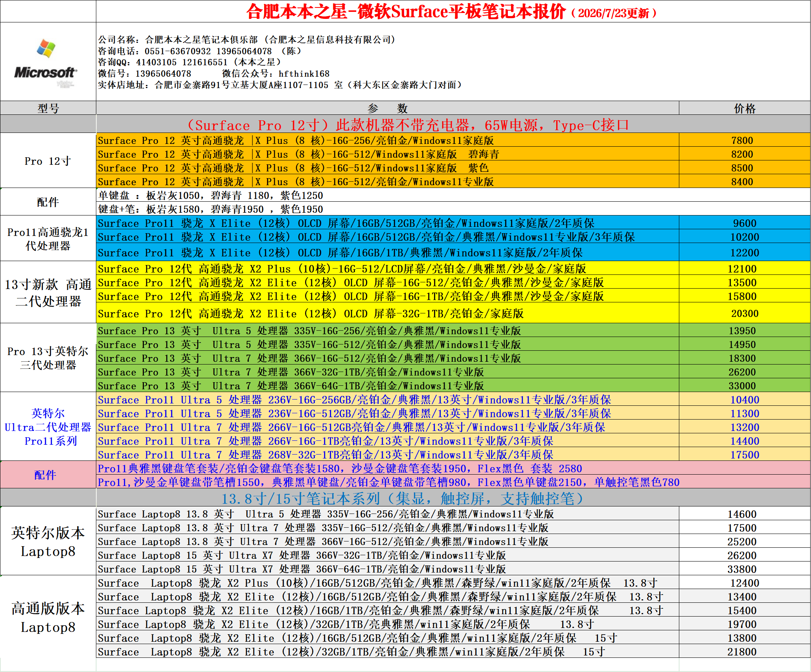Click the price 11300 cell
The height and width of the screenshot is (672, 811).
[x=745, y=413]
